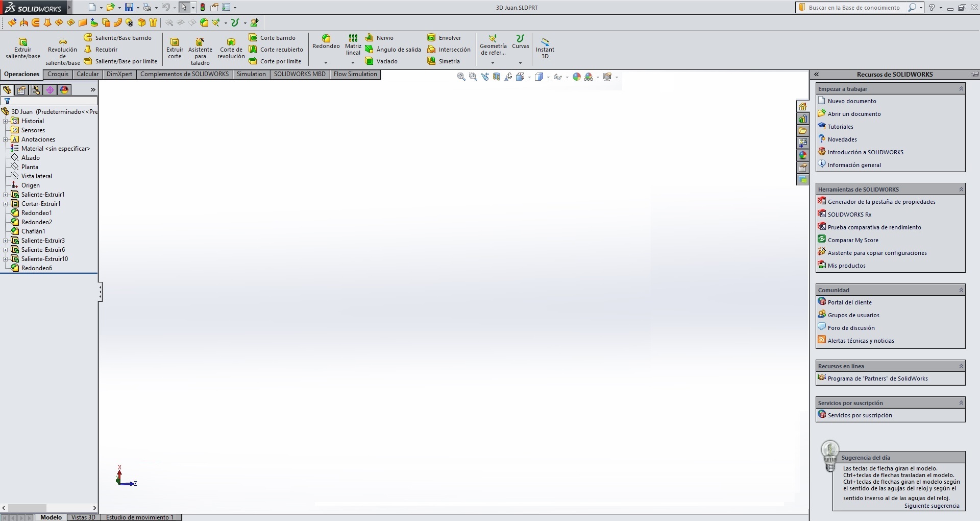Viewport: 980px width, 521px height.
Task: Click the New document toolbar icon
Action: (x=92, y=7)
